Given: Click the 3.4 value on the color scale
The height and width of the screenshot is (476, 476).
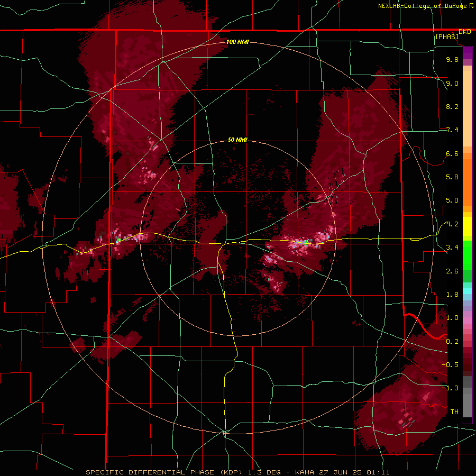Looking at the screenshot, I should [452, 248].
